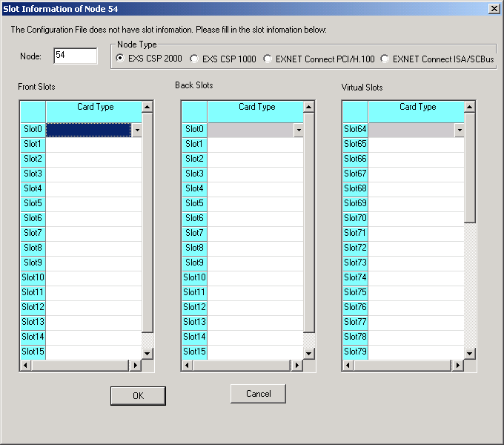The image size is (504, 445).
Task: Select Slot10 row header in Back Slots
Action: (x=194, y=277)
